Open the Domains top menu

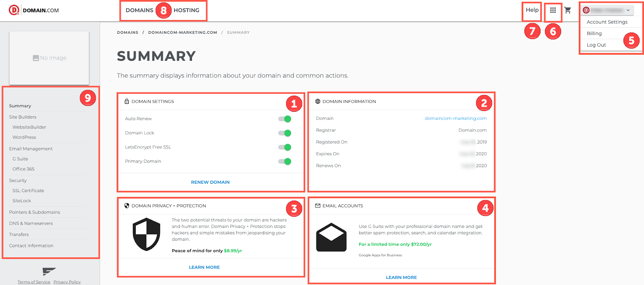pyautogui.click(x=139, y=10)
